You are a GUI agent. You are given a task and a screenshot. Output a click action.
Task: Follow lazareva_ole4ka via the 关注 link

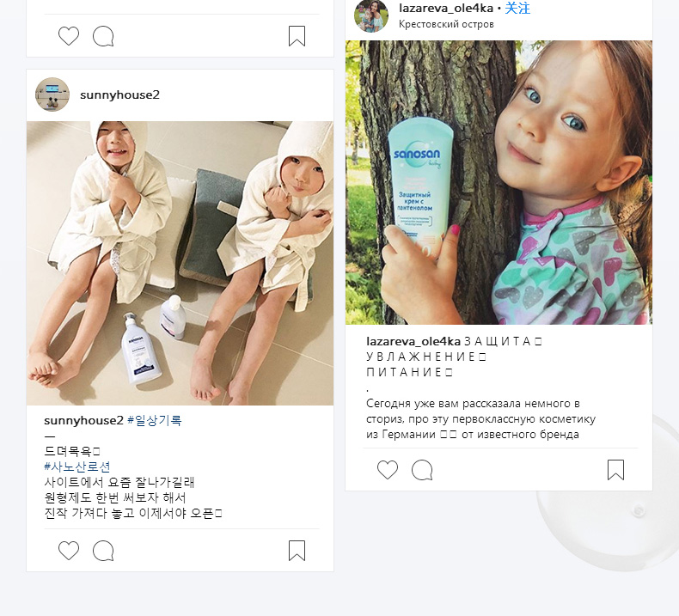tap(517, 8)
